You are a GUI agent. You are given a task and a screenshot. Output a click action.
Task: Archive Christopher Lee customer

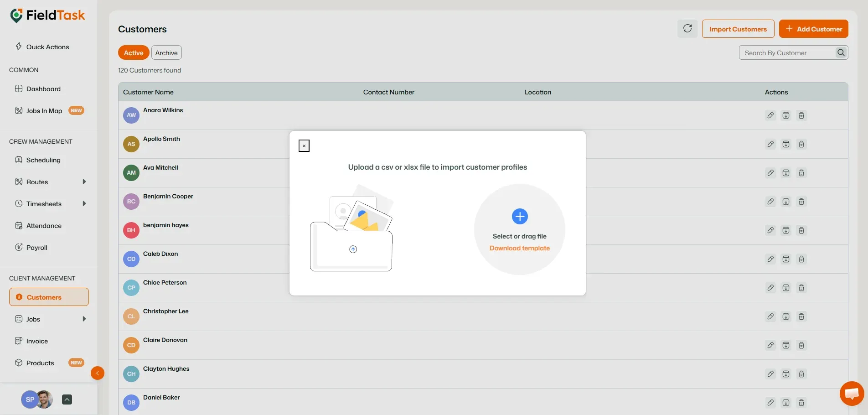coord(786,316)
